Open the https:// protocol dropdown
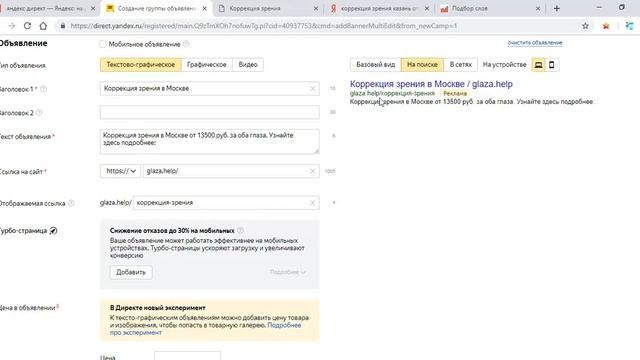 tap(120, 171)
